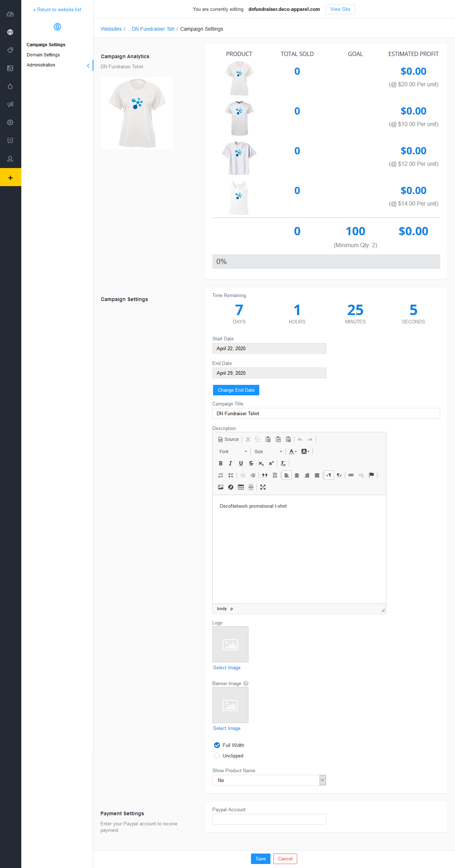The width and height of the screenshot is (455, 868).
Task: Click the Remove Format icon
Action: tap(283, 463)
